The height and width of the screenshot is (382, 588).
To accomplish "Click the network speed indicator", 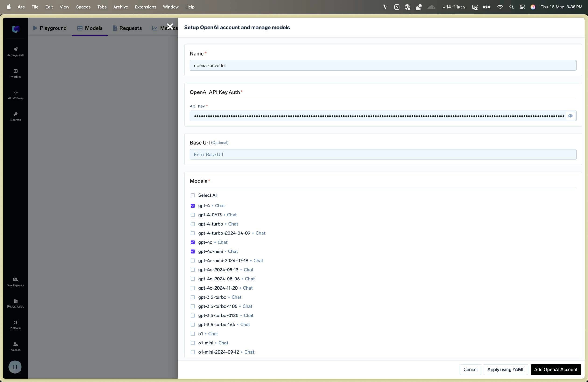I will pyautogui.click(x=454, y=7).
